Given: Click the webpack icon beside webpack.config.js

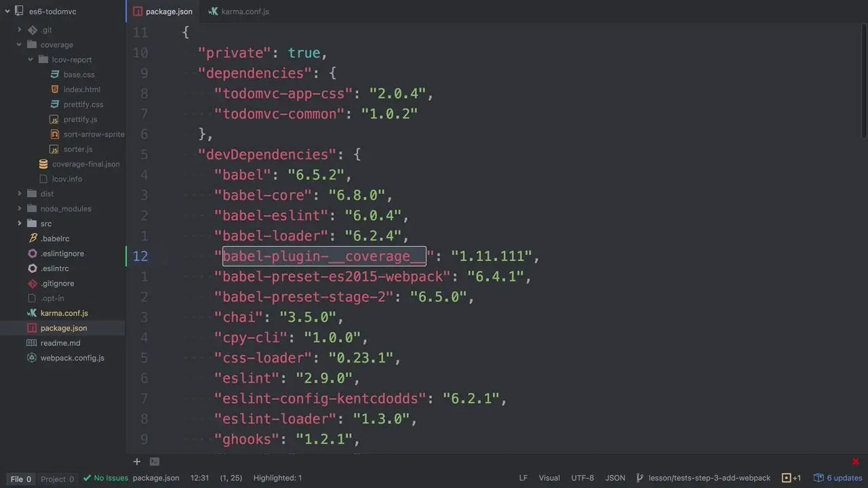Looking at the screenshot, I should click(x=32, y=358).
